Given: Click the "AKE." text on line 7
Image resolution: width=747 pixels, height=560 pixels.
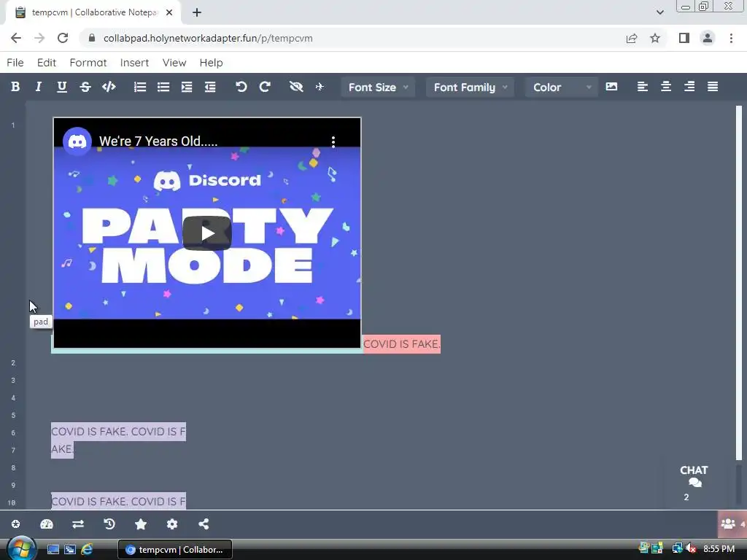Looking at the screenshot, I should click(63, 449).
